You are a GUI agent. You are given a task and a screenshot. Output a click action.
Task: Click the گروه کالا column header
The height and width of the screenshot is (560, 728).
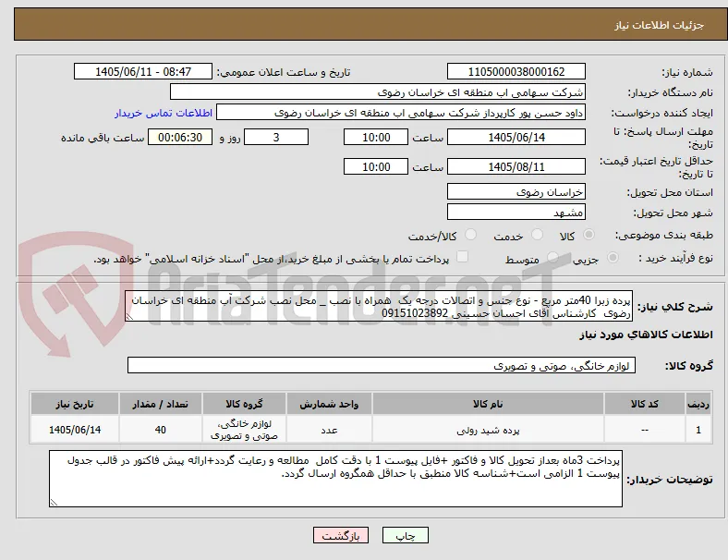tap(244, 404)
